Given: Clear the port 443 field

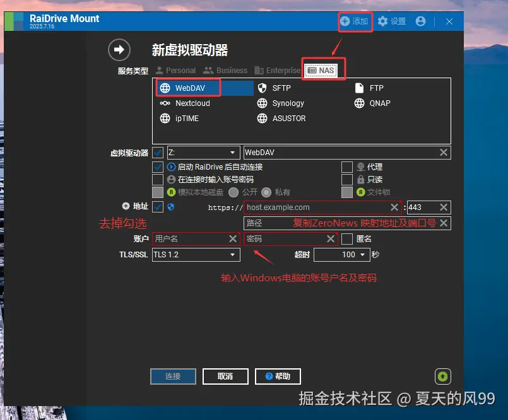Looking at the screenshot, I should pos(444,207).
